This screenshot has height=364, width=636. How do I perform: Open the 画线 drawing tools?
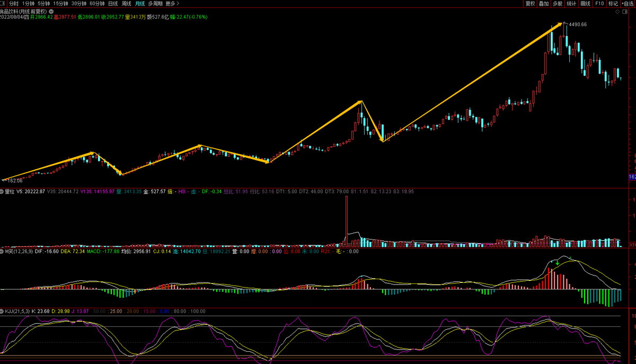585,4
